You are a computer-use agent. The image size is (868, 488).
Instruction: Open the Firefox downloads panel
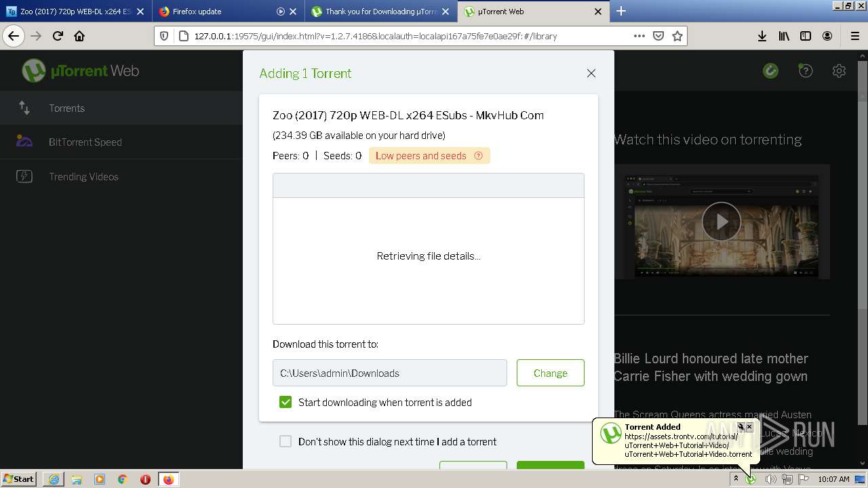click(x=762, y=37)
